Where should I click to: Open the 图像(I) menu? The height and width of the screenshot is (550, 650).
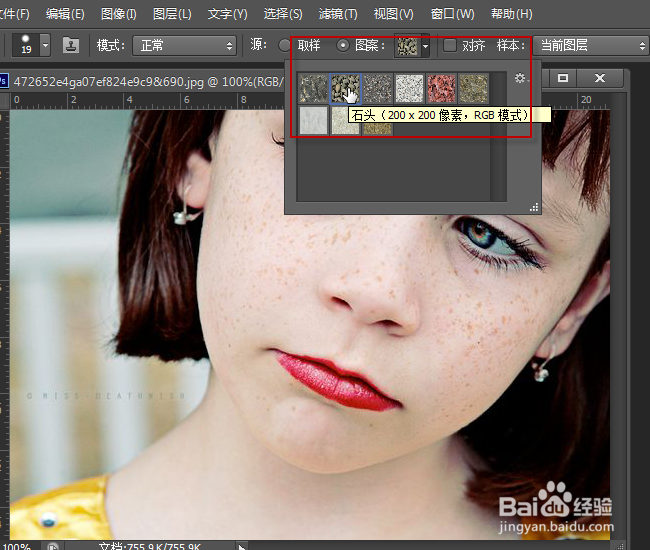[x=119, y=14]
